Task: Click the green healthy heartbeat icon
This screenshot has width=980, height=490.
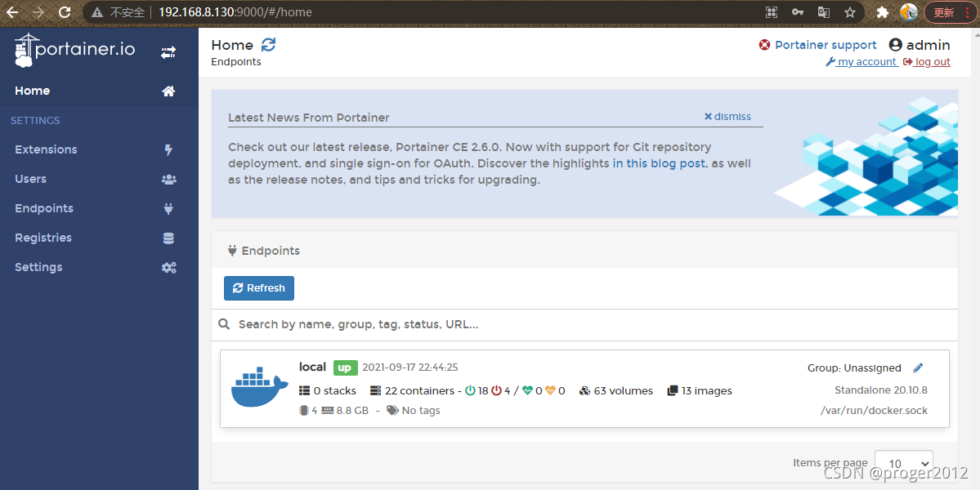Action: click(x=527, y=390)
